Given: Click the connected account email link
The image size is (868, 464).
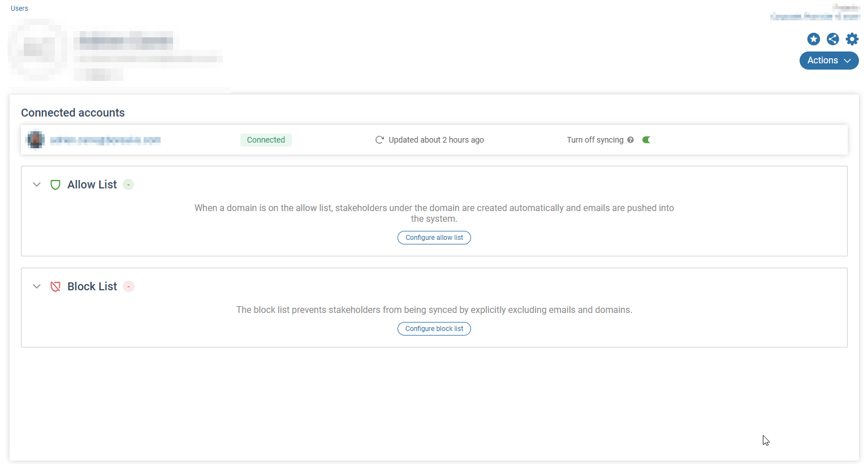Looking at the screenshot, I should point(105,140).
